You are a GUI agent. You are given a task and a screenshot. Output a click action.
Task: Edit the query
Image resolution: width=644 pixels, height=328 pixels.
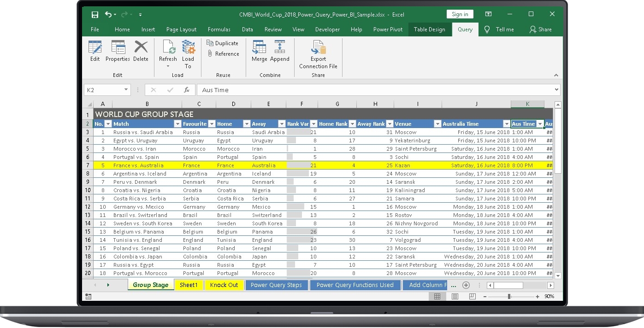pos(95,51)
